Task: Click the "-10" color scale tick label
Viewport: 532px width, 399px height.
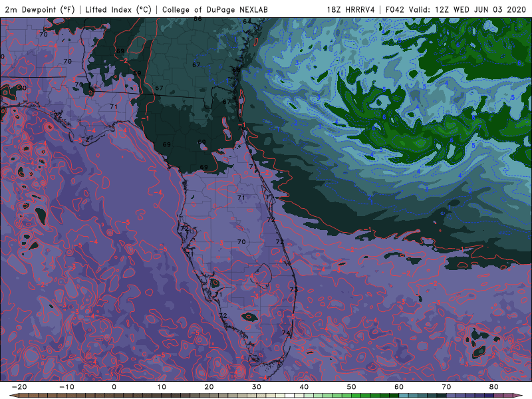Action: (x=66, y=387)
